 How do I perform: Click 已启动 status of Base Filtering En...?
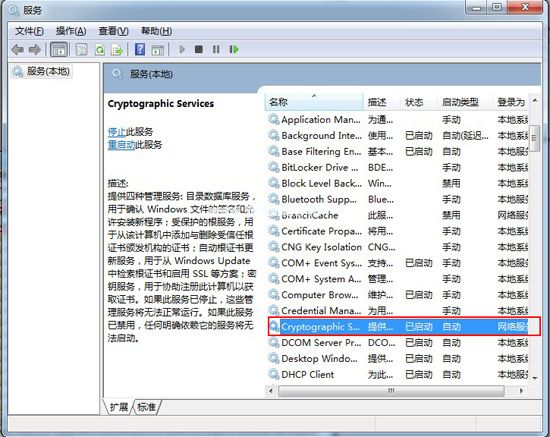pyautogui.click(x=419, y=151)
